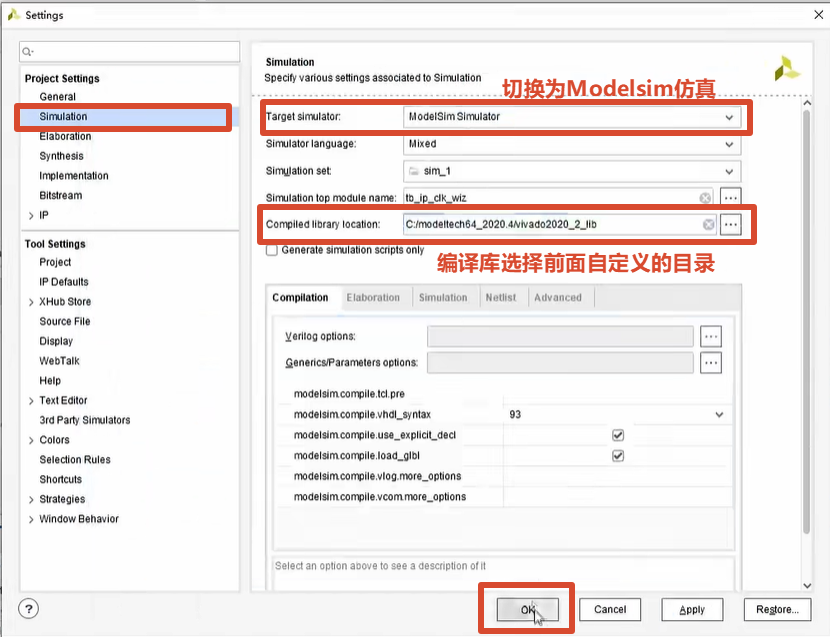
Task: Select Selection Rules item
Action: [75, 460]
